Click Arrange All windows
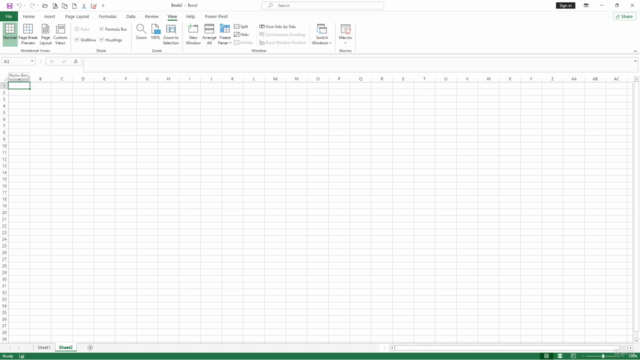The width and height of the screenshot is (640, 360). (209, 34)
